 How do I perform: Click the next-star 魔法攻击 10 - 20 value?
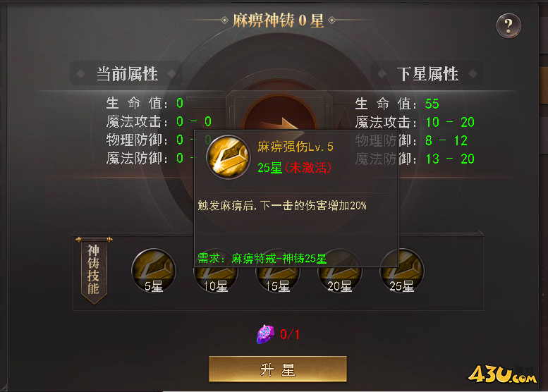450,122
